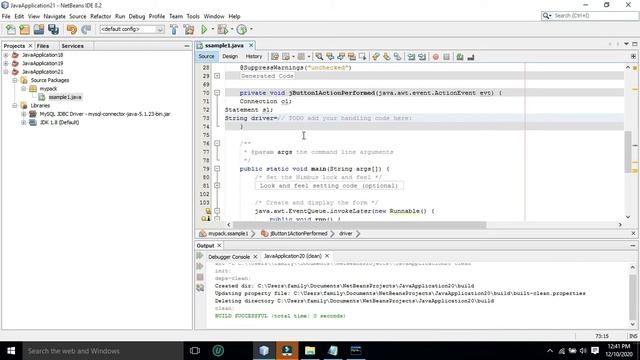Screen dimensions: 640x360
Task: Open File Explorer from the taskbar
Action: 310,351
